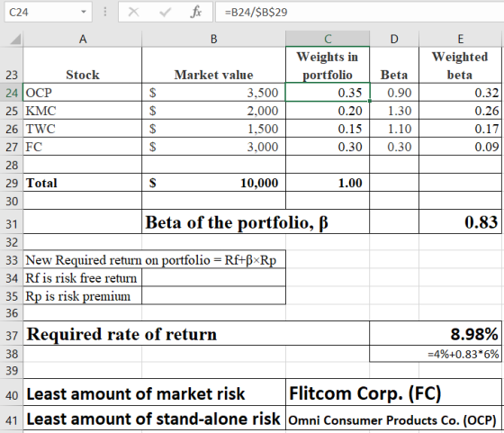Click the total weight 1.00 cell

328,183
